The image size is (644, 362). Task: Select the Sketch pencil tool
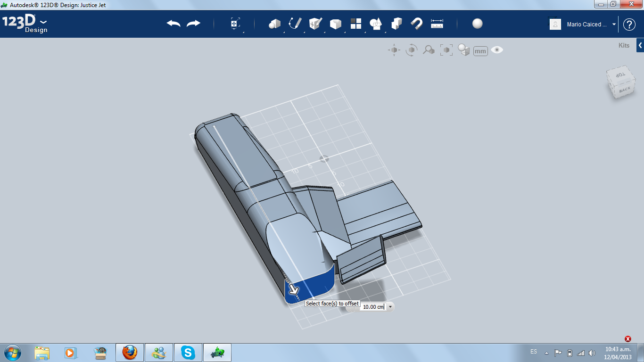click(295, 24)
